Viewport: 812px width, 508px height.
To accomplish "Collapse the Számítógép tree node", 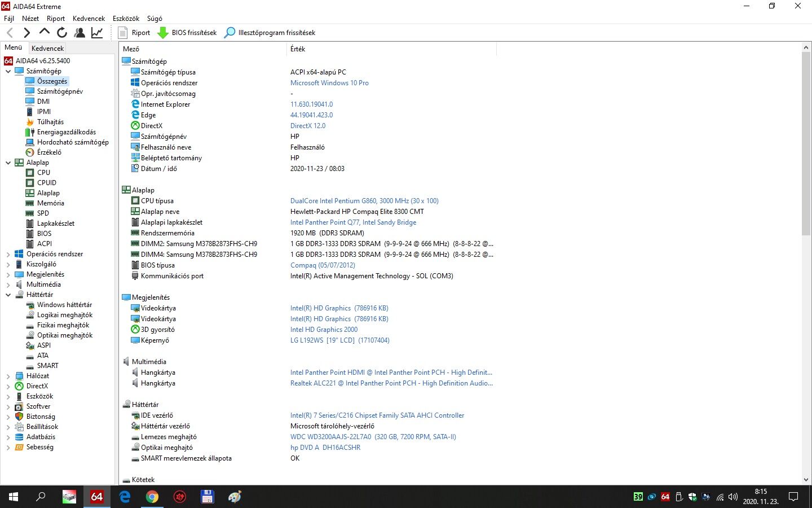I will coord(8,71).
